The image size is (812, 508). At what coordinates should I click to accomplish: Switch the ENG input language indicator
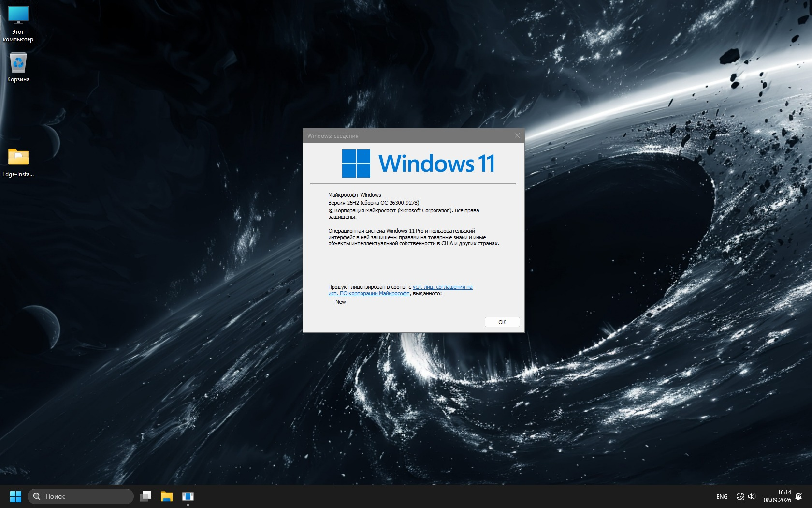click(x=722, y=496)
